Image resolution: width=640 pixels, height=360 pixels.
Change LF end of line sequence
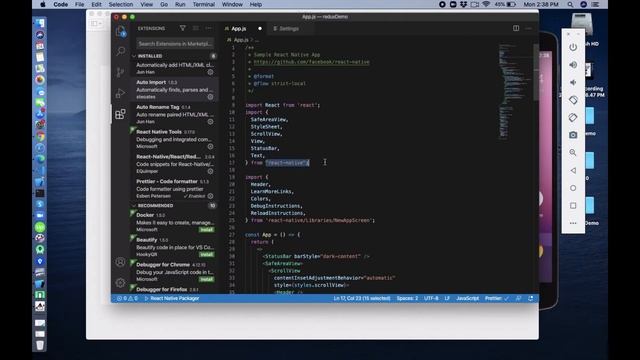point(447,298)
